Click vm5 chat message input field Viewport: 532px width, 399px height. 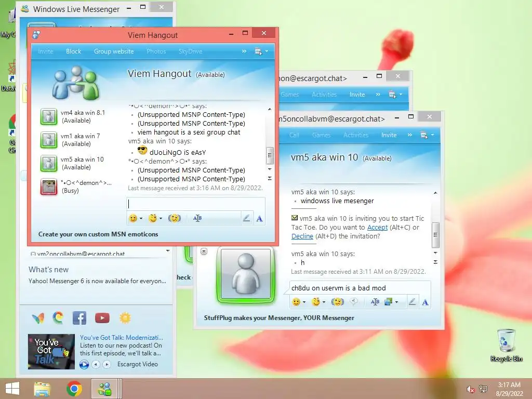[x=360, y=288]
